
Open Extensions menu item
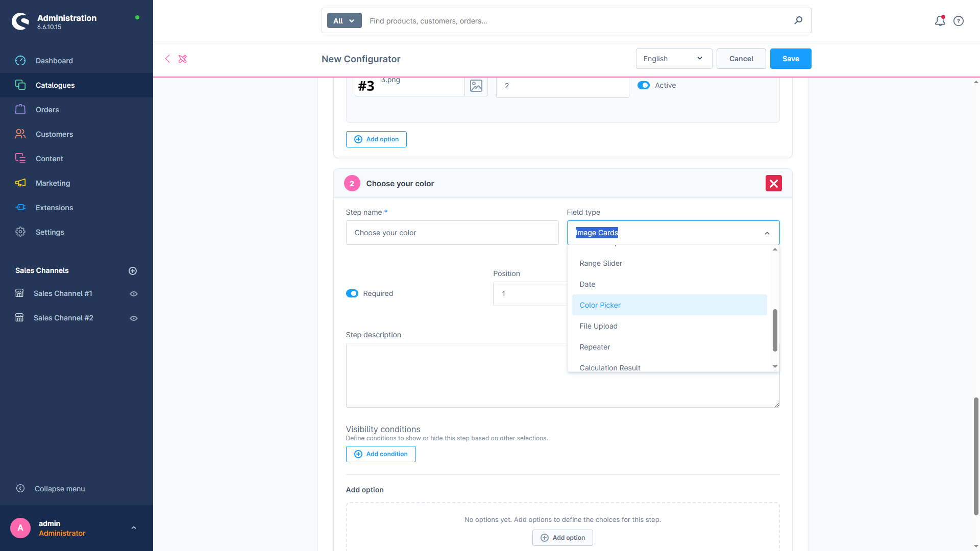pyautogui.click(x=77, y=208)
